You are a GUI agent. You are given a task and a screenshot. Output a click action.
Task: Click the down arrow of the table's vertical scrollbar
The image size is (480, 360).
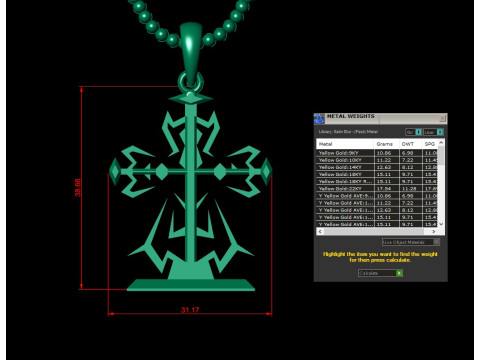point(441,224)
